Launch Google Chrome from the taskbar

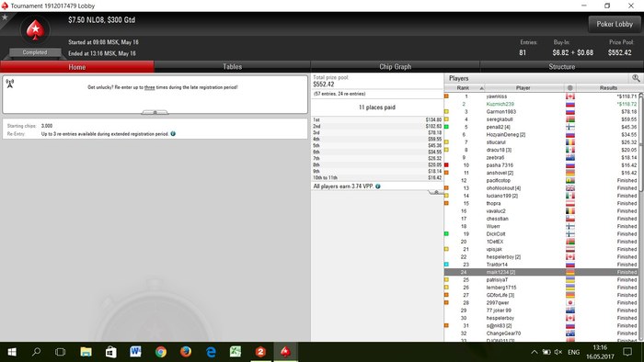(x=161, y=352)
